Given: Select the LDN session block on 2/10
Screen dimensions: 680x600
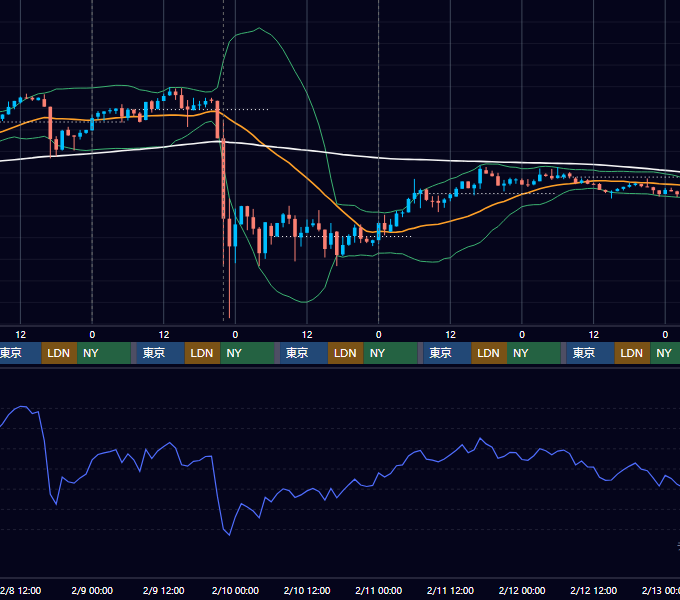Looking at the screenshot, I should pyautogui.click(x=346, y=353).
